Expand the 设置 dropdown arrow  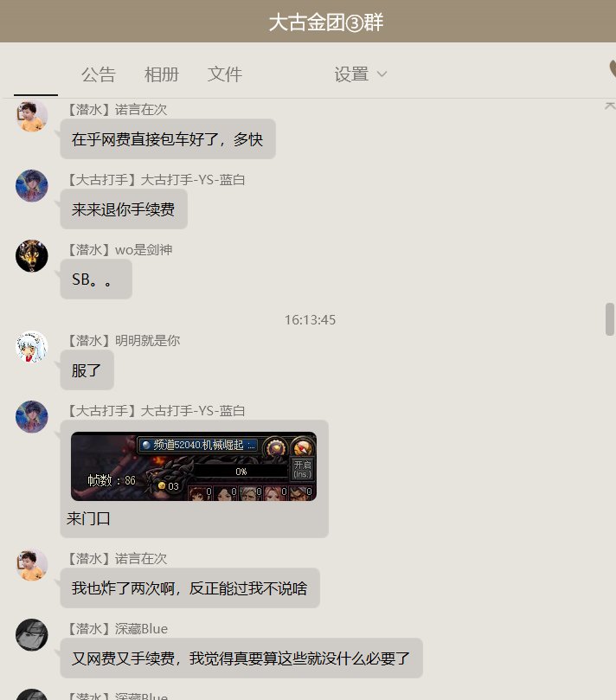coord(382,74)
